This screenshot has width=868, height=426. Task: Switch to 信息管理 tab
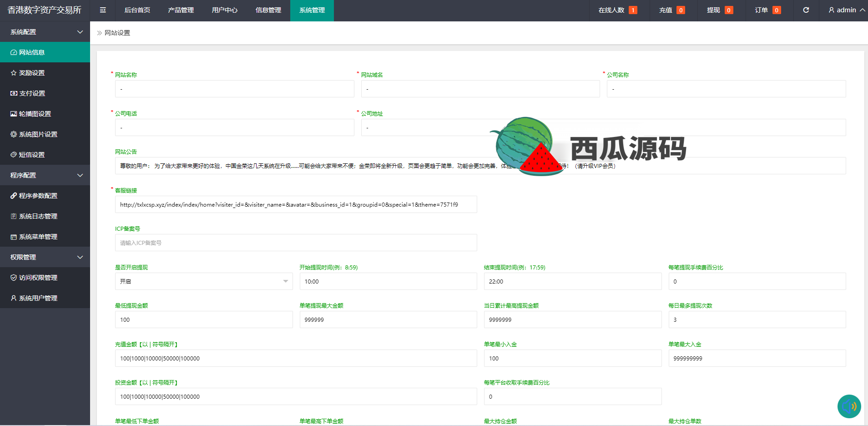268,10
